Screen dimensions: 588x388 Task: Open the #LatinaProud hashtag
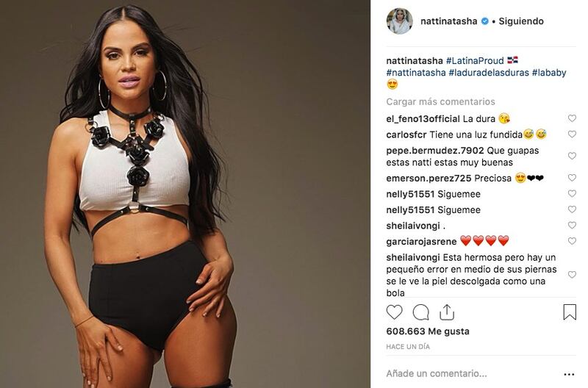pos(475,61)
